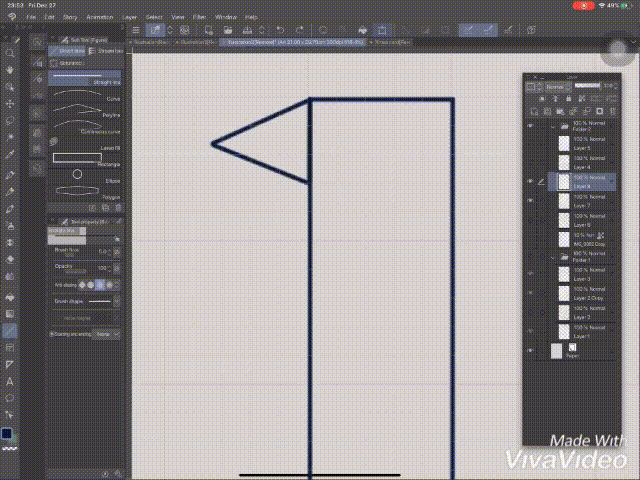640x480 pixels.
Task: Switch to the Stream line sub tool tab
Action: pyautogui.click(x=105, y=51)
